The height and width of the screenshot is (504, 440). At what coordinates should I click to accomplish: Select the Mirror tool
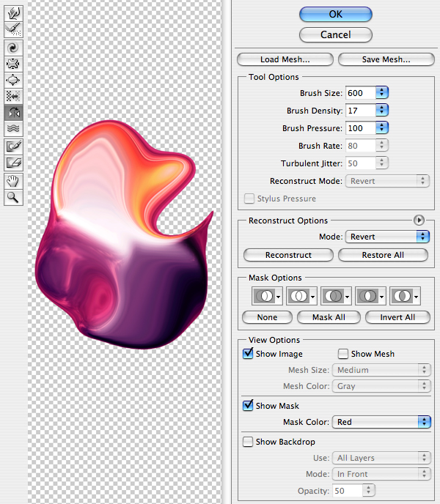(13, 113)
